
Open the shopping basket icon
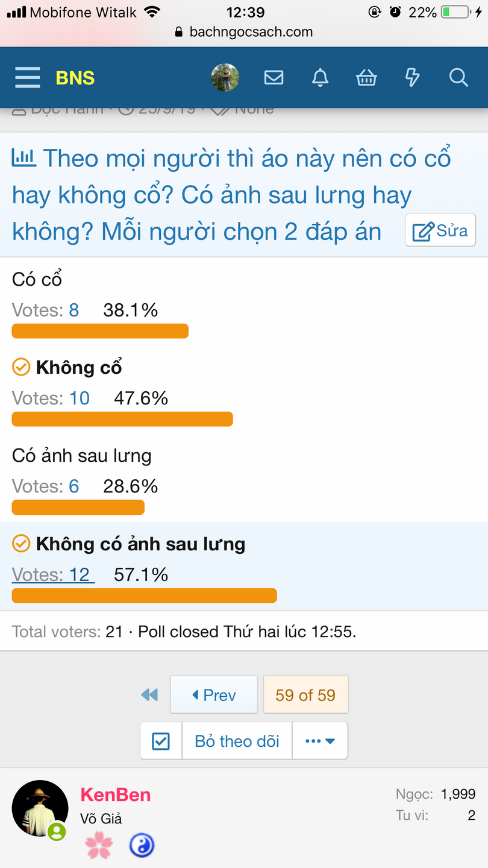click(366, 78)
